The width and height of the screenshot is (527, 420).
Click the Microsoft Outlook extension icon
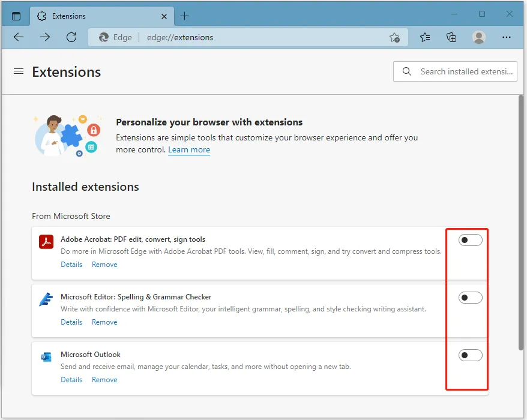[x=47, y=356]
